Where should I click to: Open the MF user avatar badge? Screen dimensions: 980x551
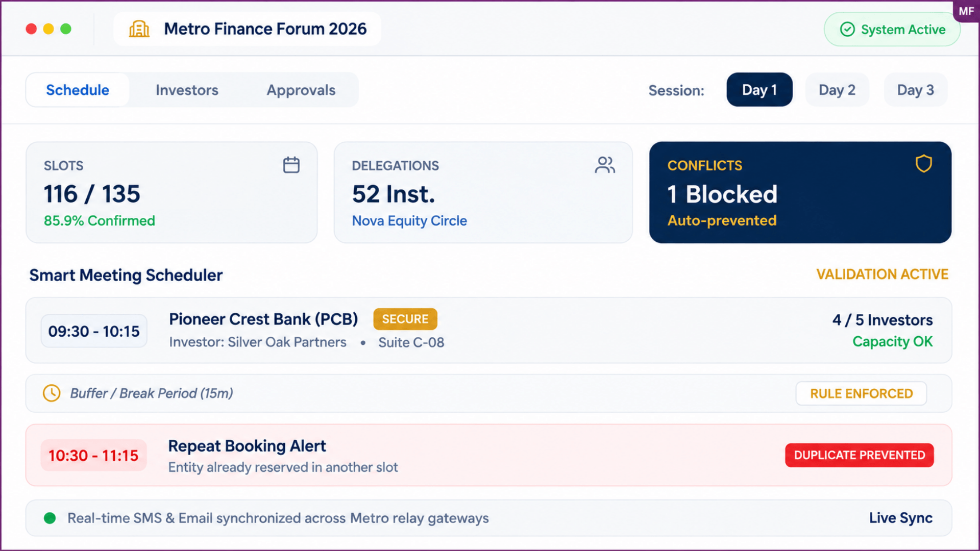[x=966, y=11]
